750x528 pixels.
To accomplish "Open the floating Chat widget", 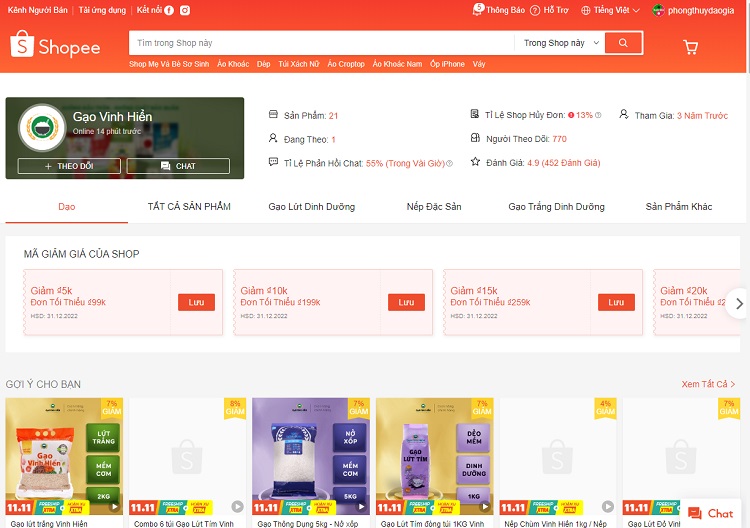I will [x=710, y=514].
